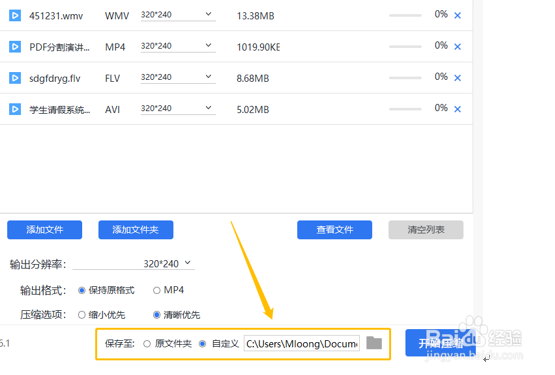
Task: Open resolution dropdown for 451231.wmv
Action: 178,15
